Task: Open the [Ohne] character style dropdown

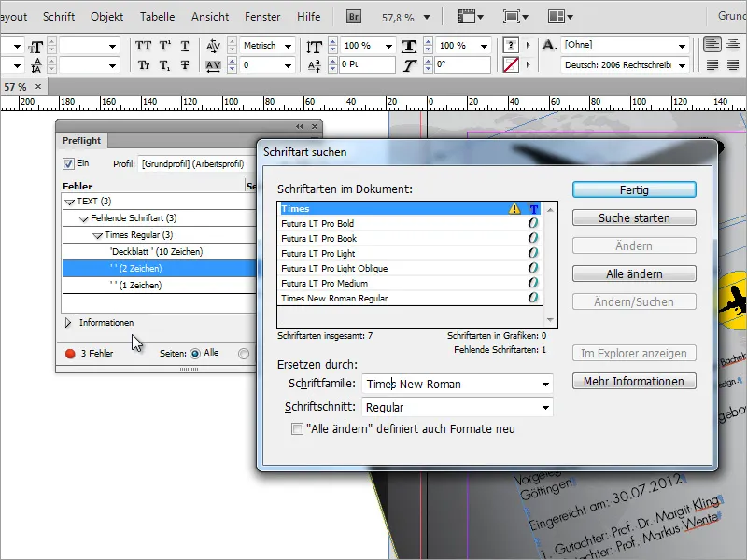Action: pos(683,46)
